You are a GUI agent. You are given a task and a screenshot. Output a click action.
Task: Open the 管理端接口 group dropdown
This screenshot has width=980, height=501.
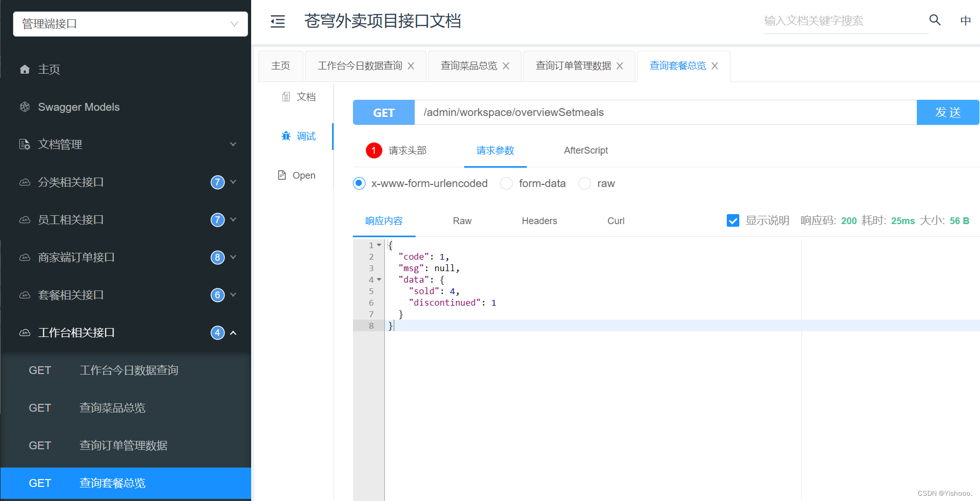pos(131,24)
